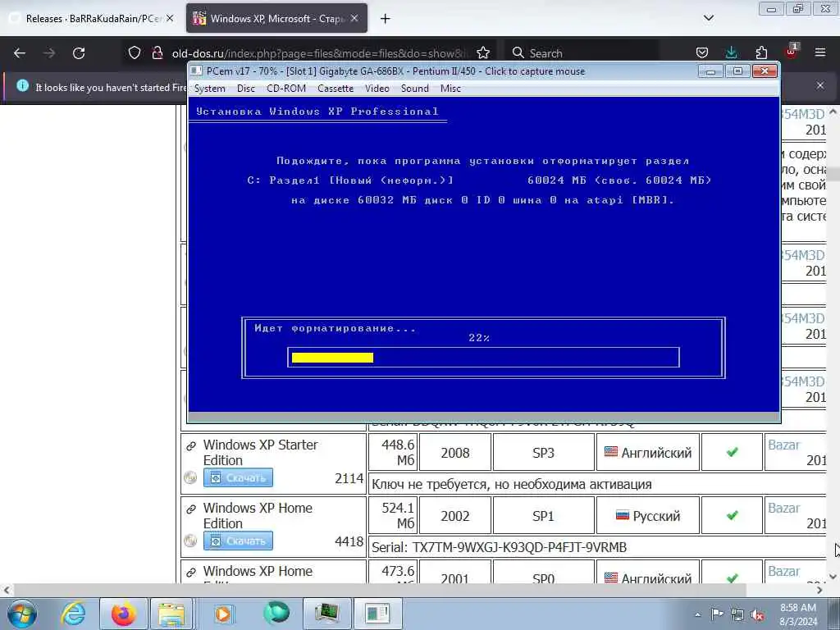Click the 448.6 МБ size cell

393,453
